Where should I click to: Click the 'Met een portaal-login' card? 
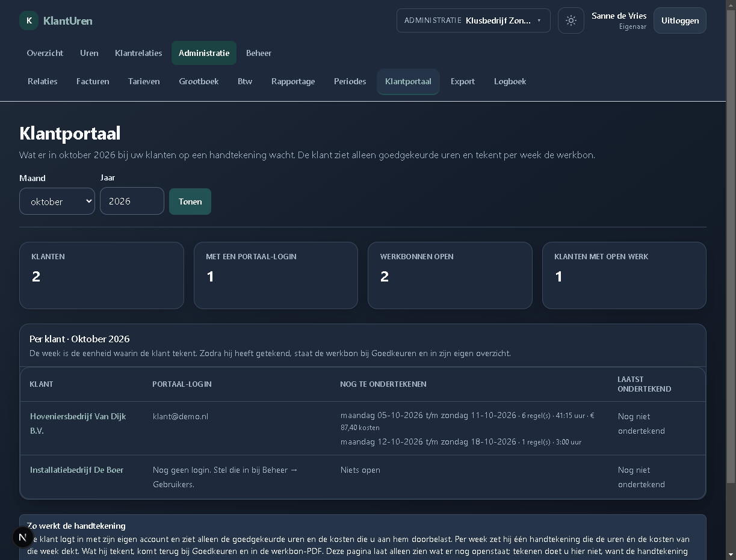(276, 275)
